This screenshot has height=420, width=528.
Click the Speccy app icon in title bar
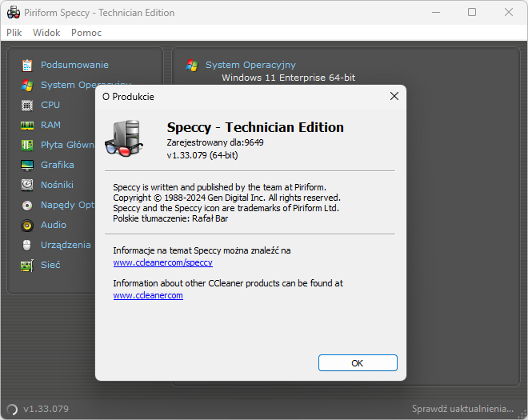(x=14, y=13)
